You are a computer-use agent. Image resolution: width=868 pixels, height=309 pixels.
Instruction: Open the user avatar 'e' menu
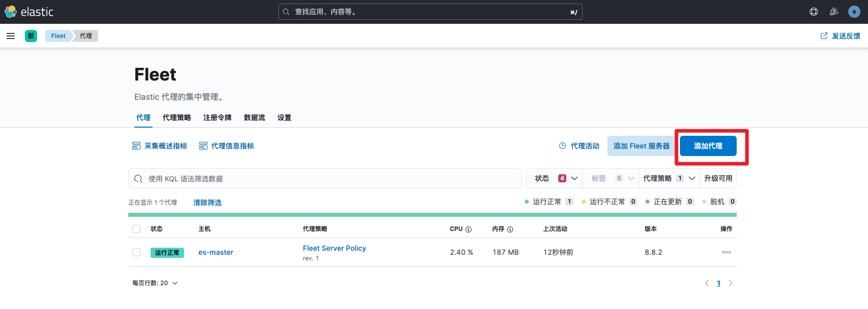click(x=854, y=12)
